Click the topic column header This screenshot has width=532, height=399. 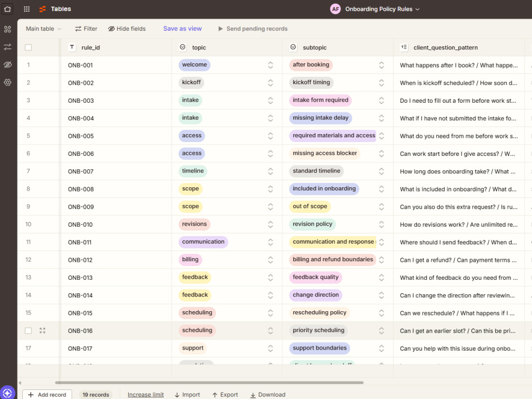pyautogui.click(x=227, y=47)
